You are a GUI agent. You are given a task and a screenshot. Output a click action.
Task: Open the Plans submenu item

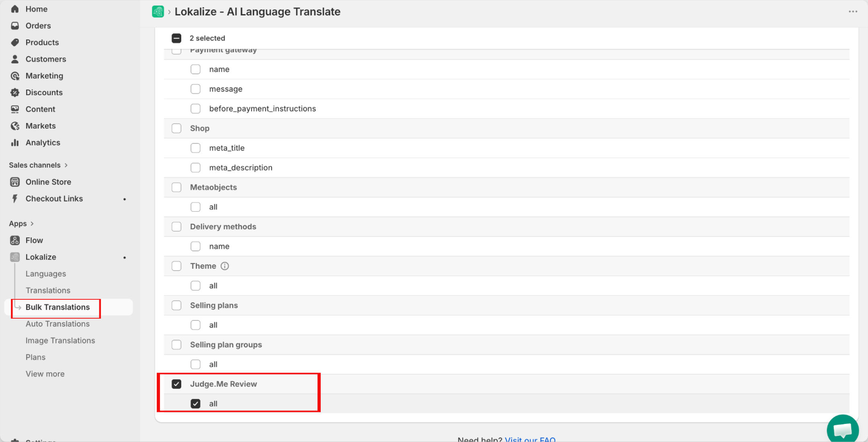pos(35,357)
